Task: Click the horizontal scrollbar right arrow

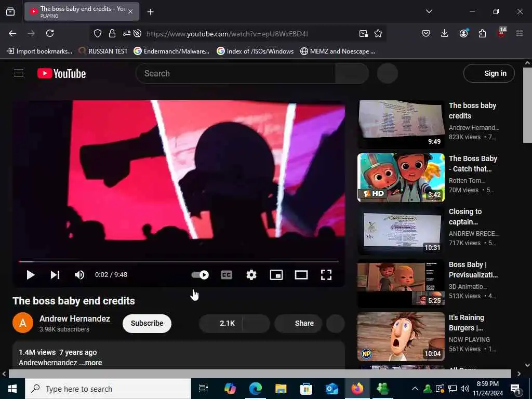Action: pyautogui.click(x=519, y=374)
